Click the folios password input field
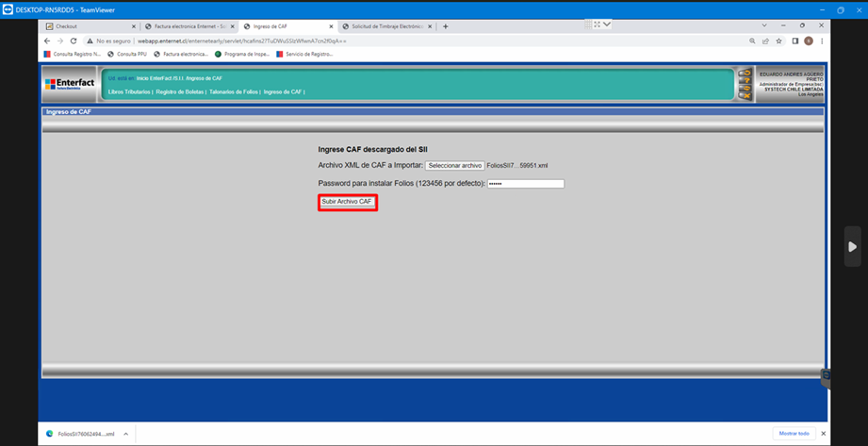Viewport: 868px width, 446px height. pos(525,184)
